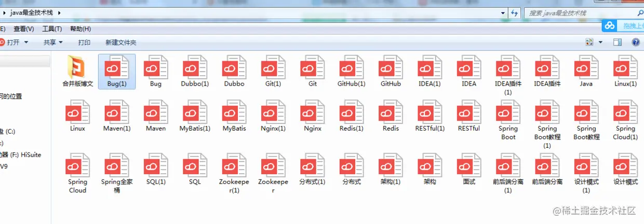This screenshot has height=224, width=644.
Task: Click the RESTful(1) file label
Action: (x=430, y=128)
